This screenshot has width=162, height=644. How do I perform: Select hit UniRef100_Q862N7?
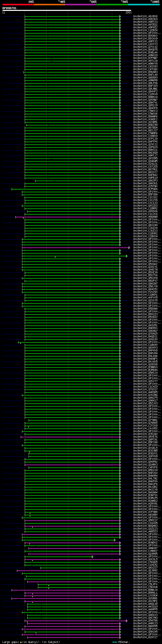pyautogui.click(x=145, y=284)
